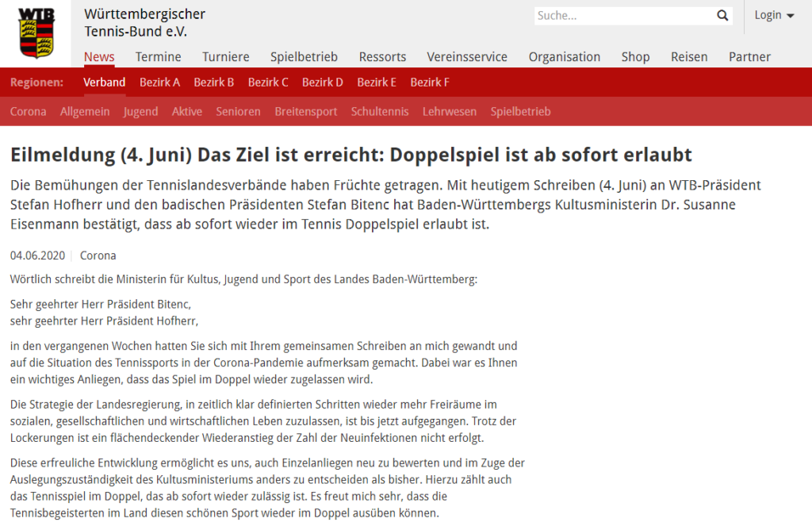Open the Shop menu item
Viewport: 812px width, 526px height.
(635, 56)
